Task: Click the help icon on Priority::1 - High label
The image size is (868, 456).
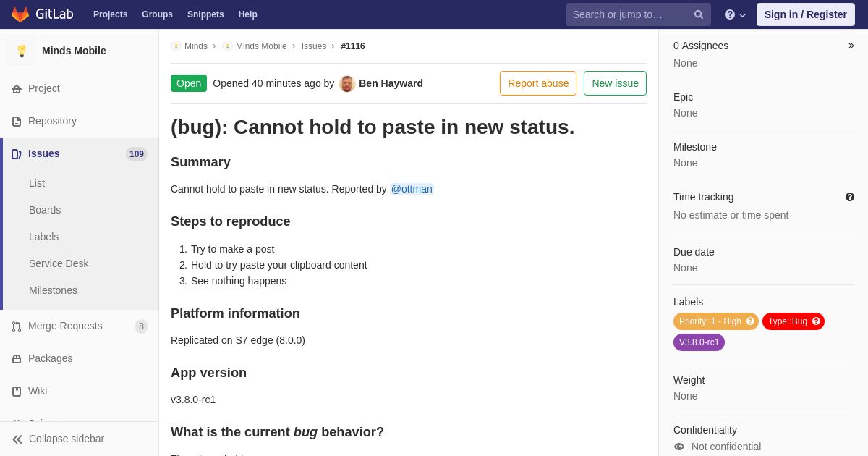Action: (750, 321)
